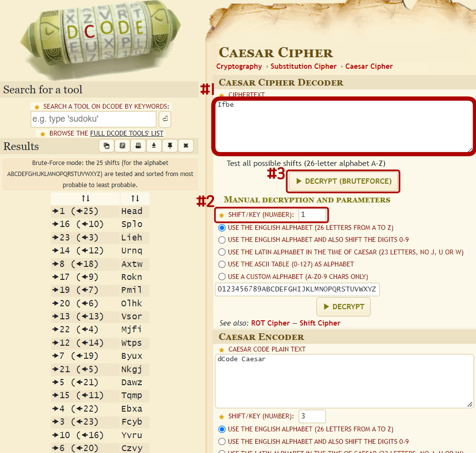Open the full dCode tools' list link
The width and height of the screenshot is (476, 453).
click(126, 133)
